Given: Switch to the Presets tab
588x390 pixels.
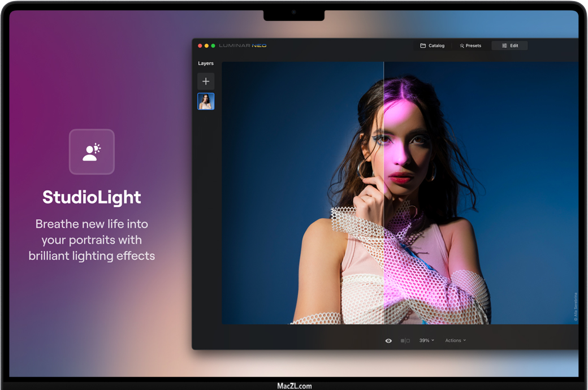Looking at the screenshot, I should click(x=470, y=46).
